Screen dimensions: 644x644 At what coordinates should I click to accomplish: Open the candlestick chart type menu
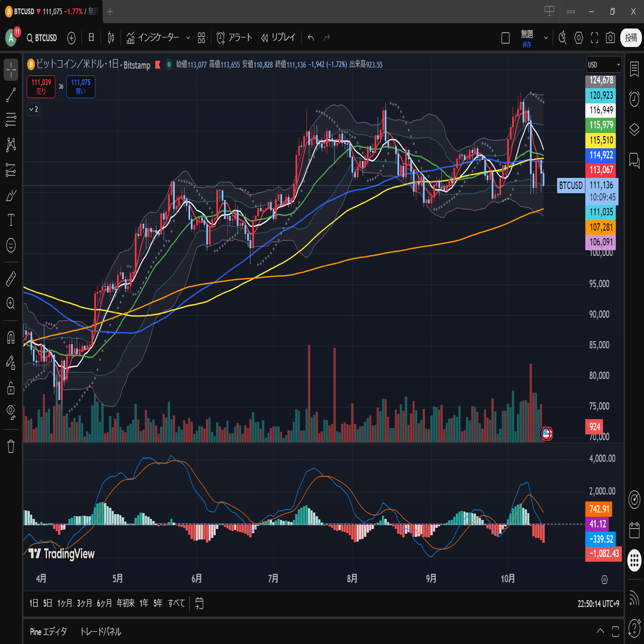click(111, 38)
